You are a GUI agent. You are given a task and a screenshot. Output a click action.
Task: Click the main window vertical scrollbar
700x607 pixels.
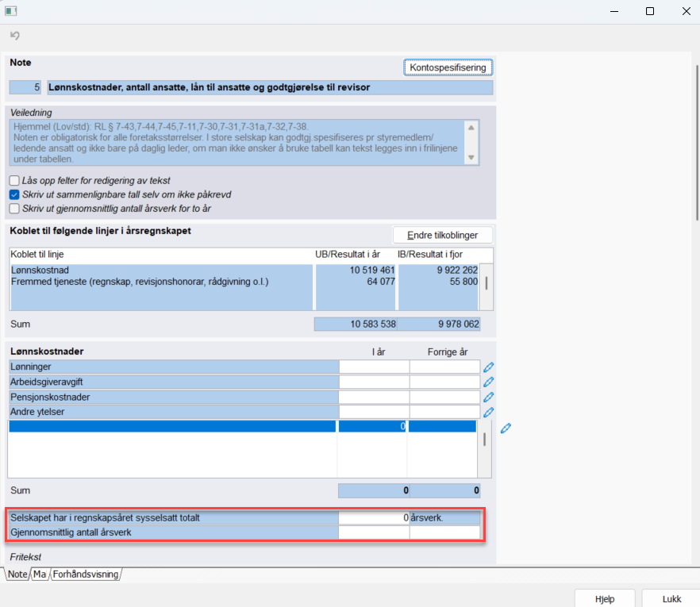pyautogui.click(x=697, y=143)
